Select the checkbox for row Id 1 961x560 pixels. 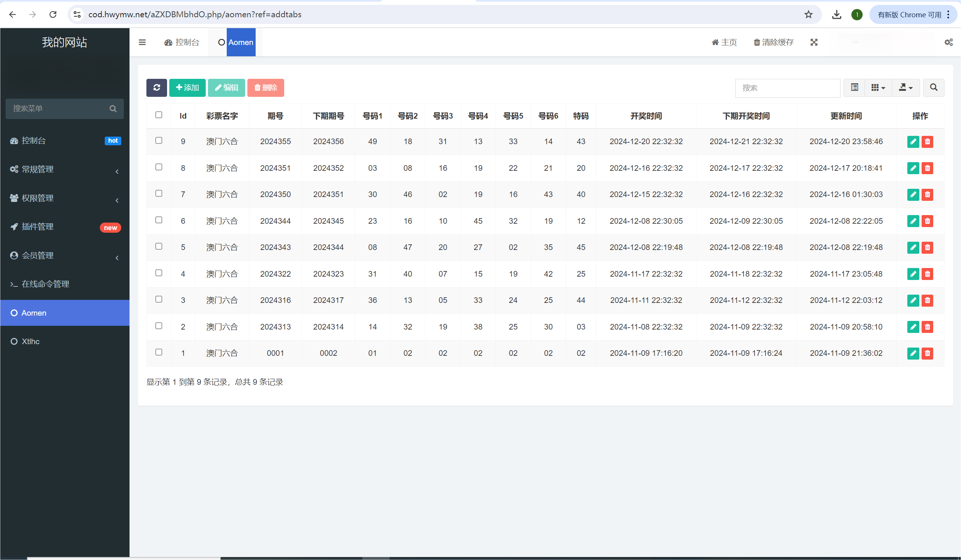159,352
